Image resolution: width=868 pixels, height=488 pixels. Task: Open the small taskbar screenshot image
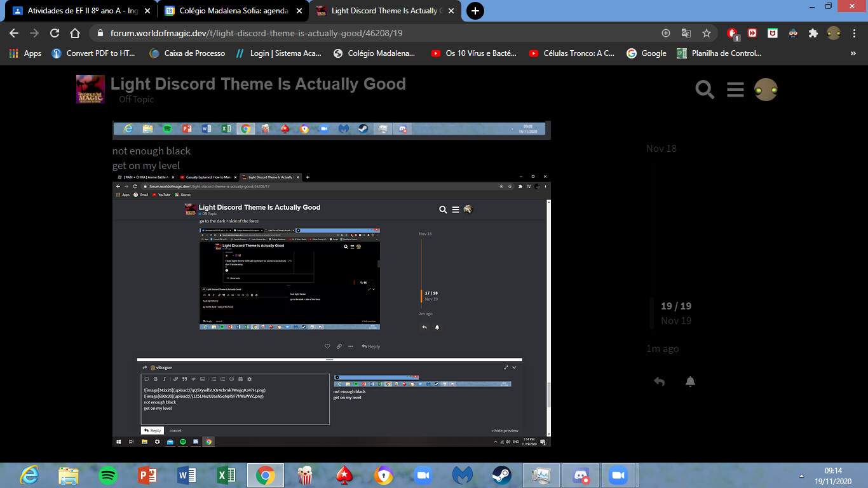pos(332,130)
